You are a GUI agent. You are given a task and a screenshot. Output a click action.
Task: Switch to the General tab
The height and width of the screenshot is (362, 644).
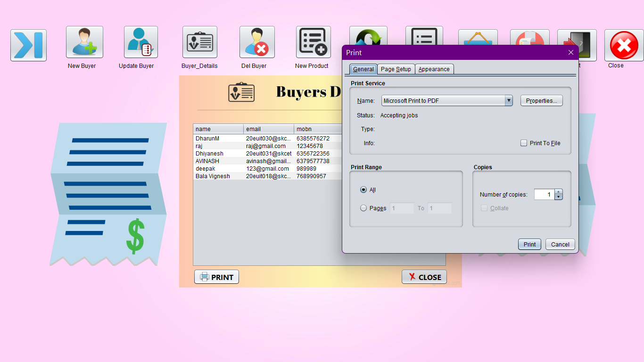[x=363, y=69]
